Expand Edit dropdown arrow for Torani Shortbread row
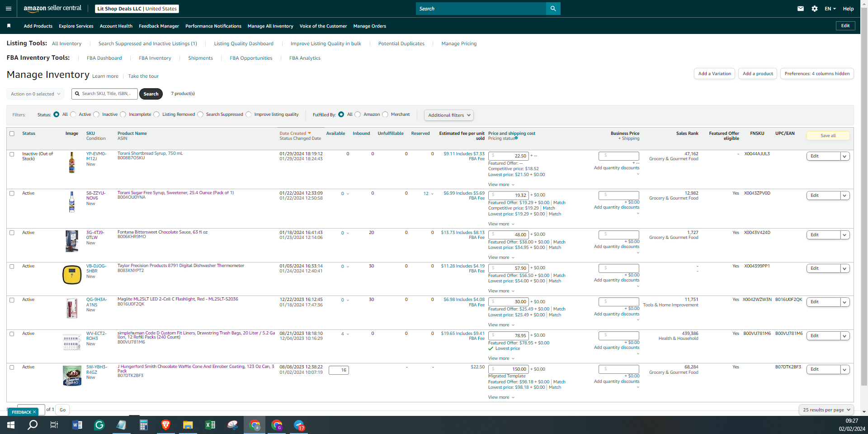 (844, 156)
